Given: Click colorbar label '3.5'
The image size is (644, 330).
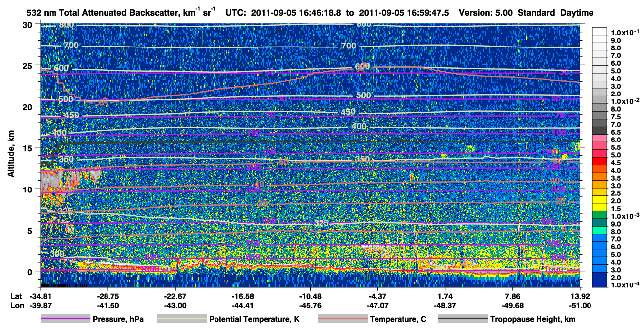Looking at the screenshot, I should coord(616,179).
